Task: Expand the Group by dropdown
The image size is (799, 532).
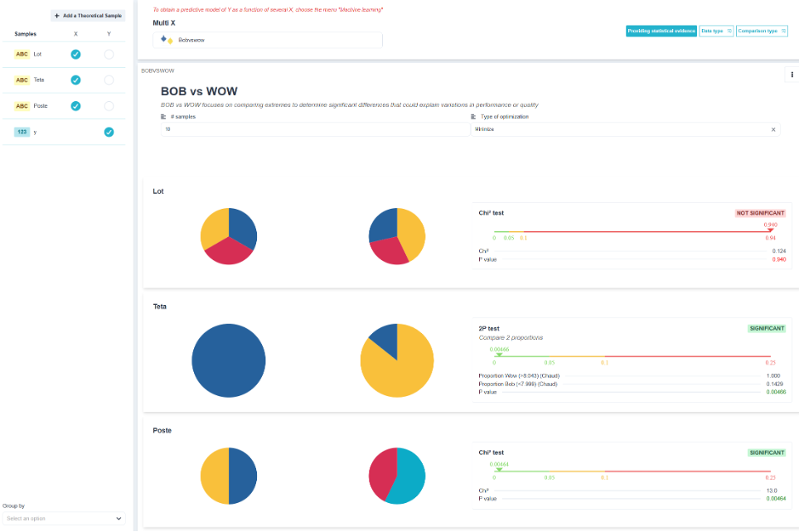Action: (64, 518)
